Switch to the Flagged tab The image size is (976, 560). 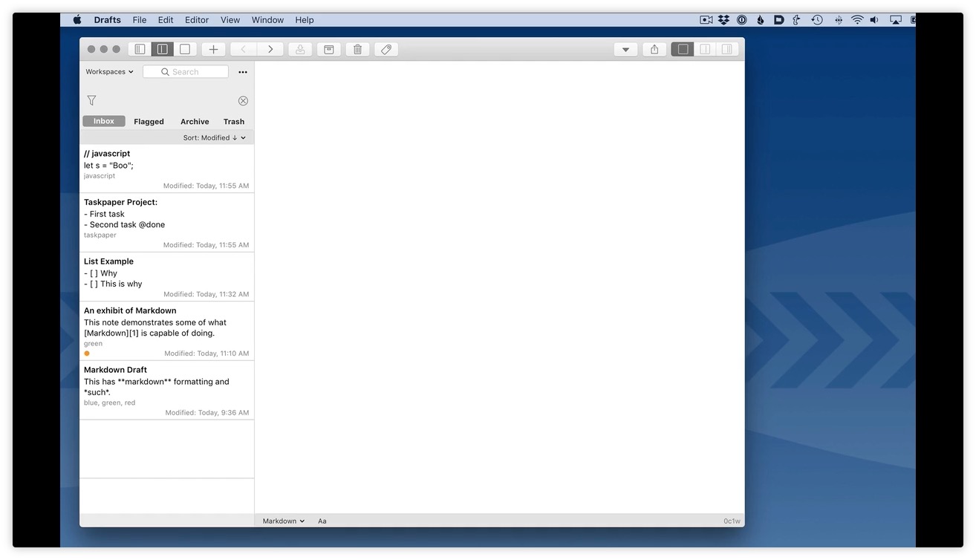pos(149,122)
